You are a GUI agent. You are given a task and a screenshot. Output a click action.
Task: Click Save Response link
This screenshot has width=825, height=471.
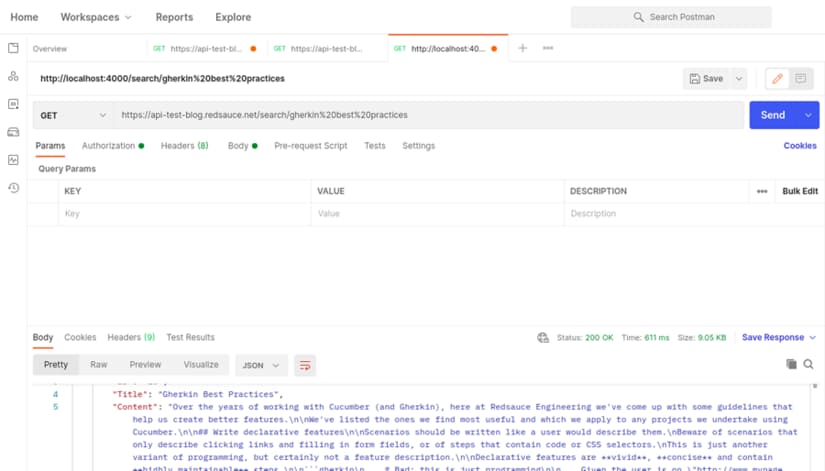[x=773, y=337]
